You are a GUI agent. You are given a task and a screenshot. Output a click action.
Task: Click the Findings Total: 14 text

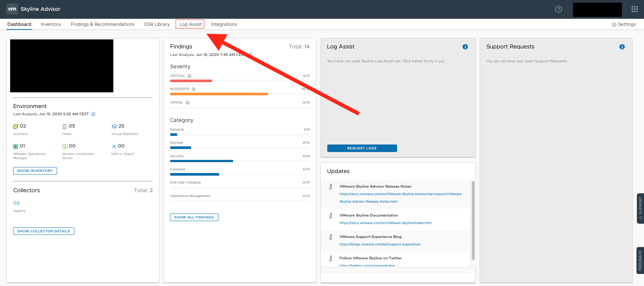pos(299,47)
